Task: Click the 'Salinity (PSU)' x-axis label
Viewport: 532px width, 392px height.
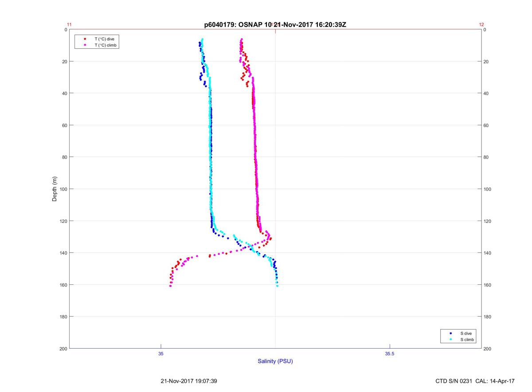Action: 275,361
